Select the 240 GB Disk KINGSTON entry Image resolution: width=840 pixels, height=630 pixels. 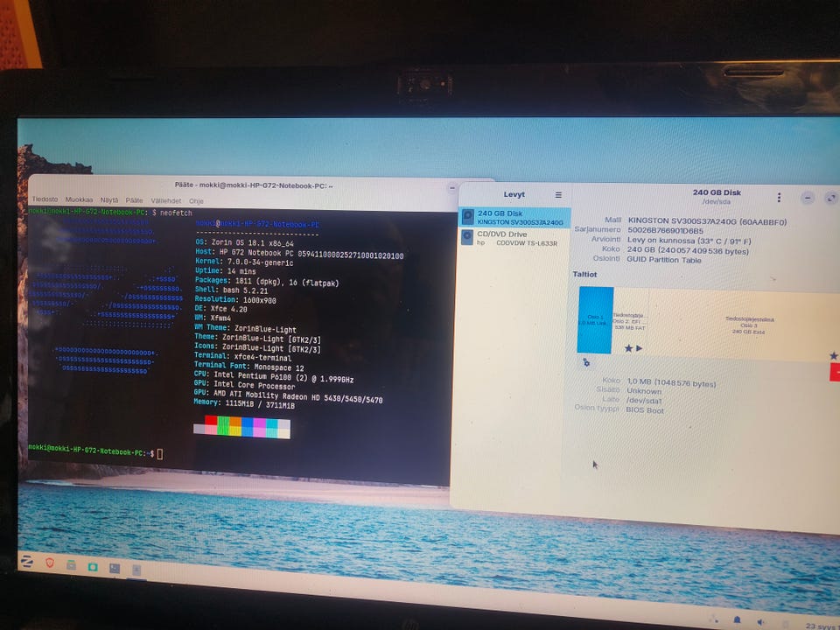tap(514, 218)
